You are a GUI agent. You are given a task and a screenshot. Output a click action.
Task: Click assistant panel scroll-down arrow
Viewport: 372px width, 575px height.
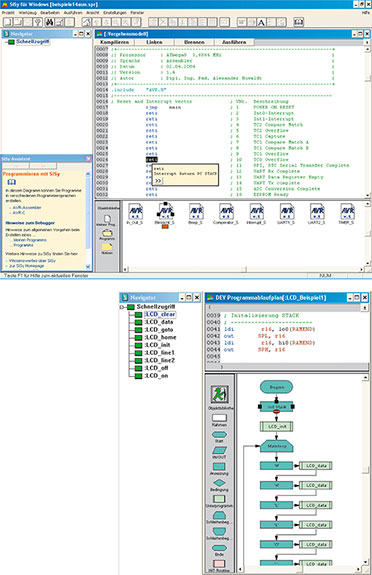tap(88, 267)
